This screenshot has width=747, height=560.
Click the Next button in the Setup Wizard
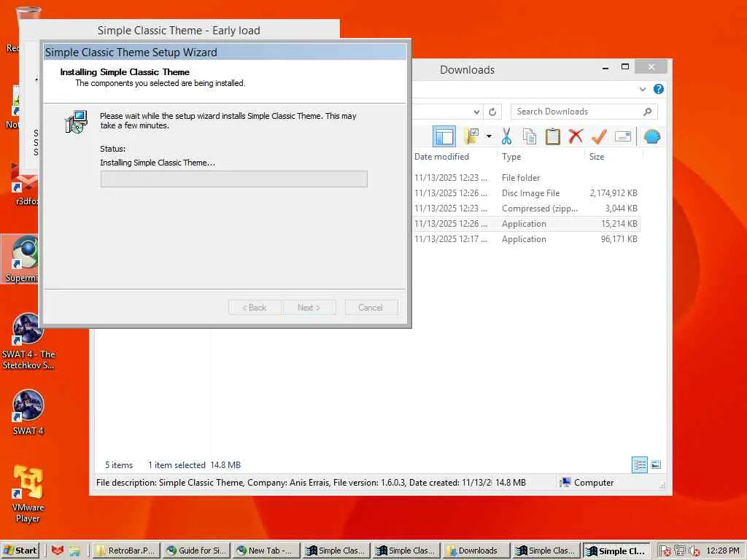(309, 308)
